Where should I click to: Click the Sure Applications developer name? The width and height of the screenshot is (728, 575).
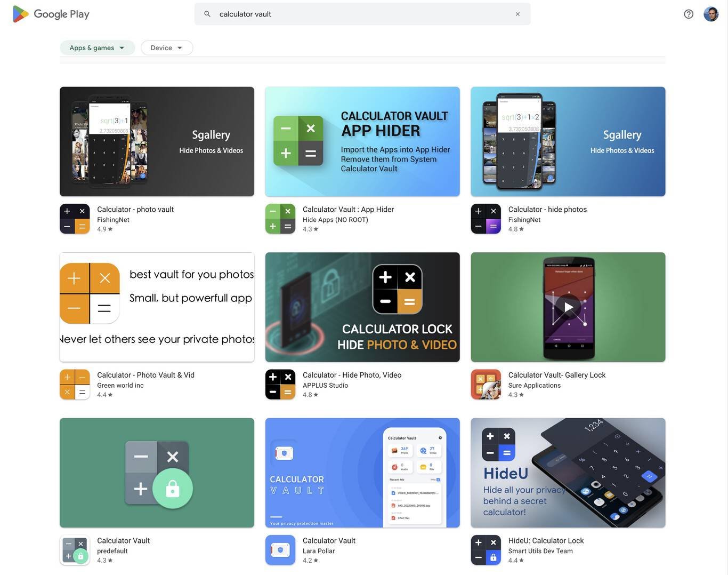pyautogui.click(x=535, y=385)
